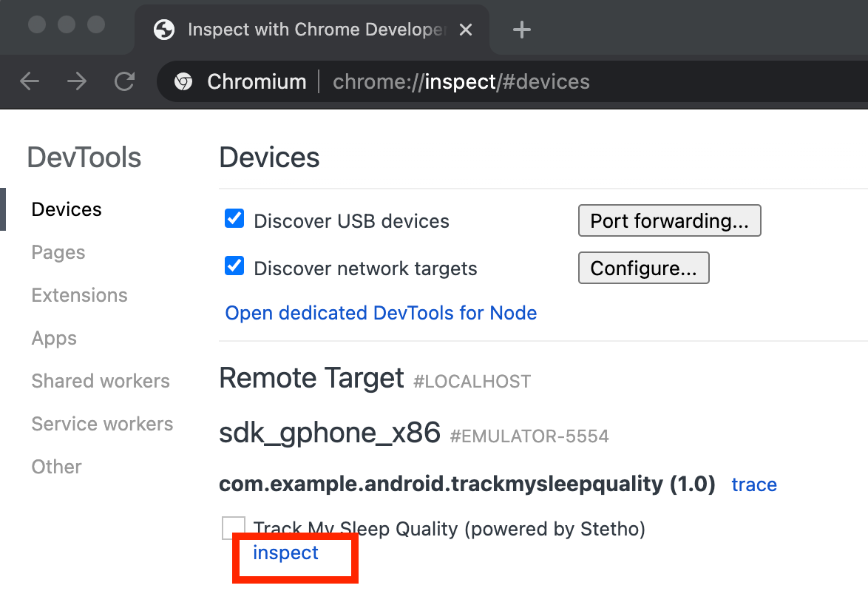Screen dimensions: 868x608
Task: Open a new browser tab with the plus icon
Action: [x=521, y=30]
